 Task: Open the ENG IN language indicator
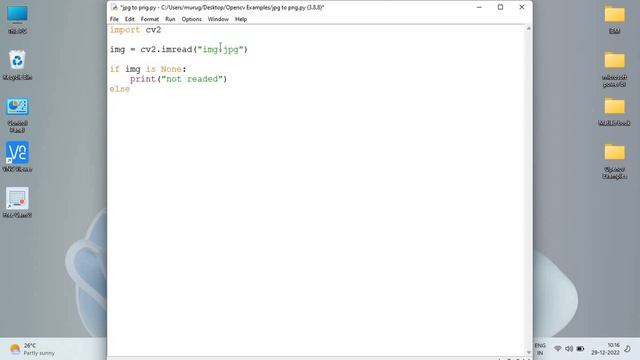click(540, 349)
